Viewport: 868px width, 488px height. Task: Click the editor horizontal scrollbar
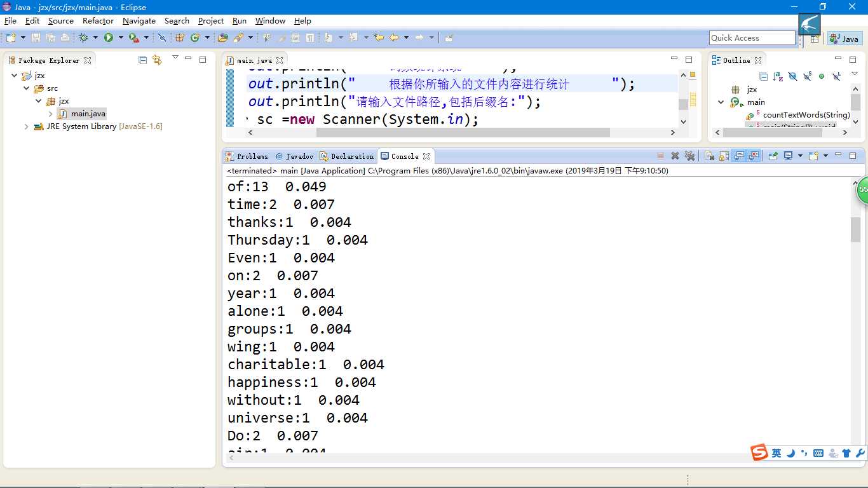tap(463, 133)
